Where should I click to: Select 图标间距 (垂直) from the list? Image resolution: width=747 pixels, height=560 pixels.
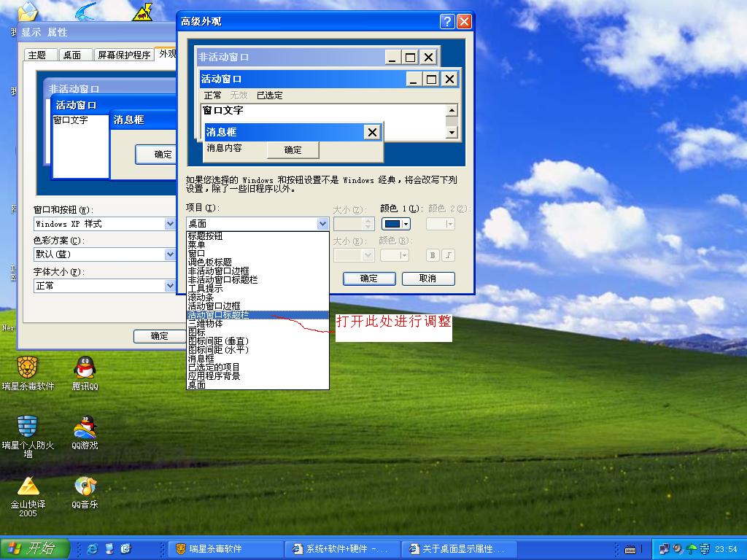point(218,341)
